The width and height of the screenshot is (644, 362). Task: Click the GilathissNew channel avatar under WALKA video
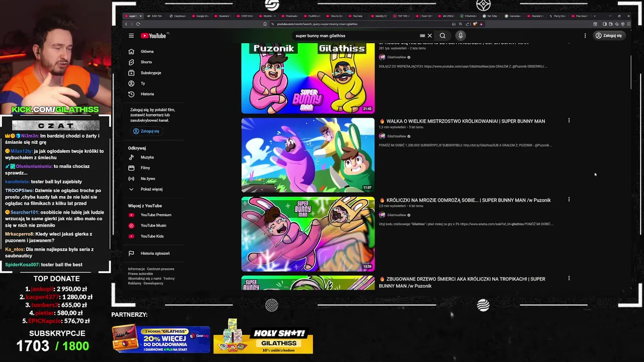382,136
